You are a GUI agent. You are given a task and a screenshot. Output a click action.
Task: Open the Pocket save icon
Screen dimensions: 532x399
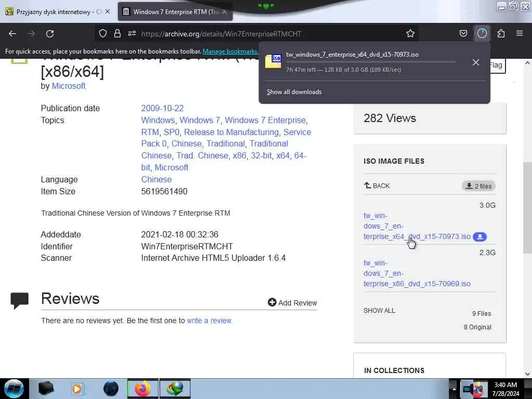click(x=463, y=33)
